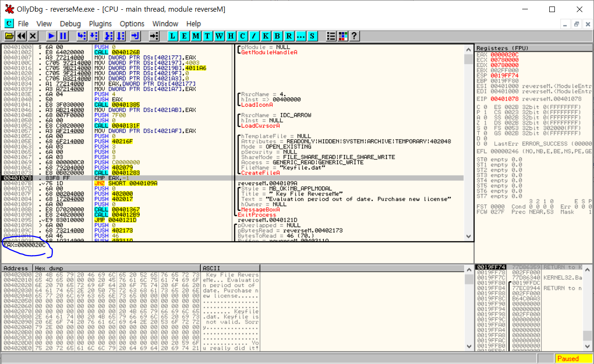Run the program with the play icon
Image resolution: width=594 pixels, height=364 pixels.
point(52,36)
